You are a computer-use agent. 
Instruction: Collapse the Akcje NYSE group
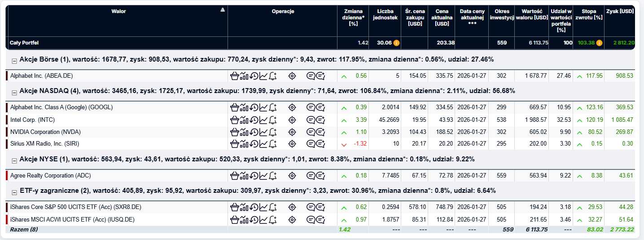click(14, 160)
